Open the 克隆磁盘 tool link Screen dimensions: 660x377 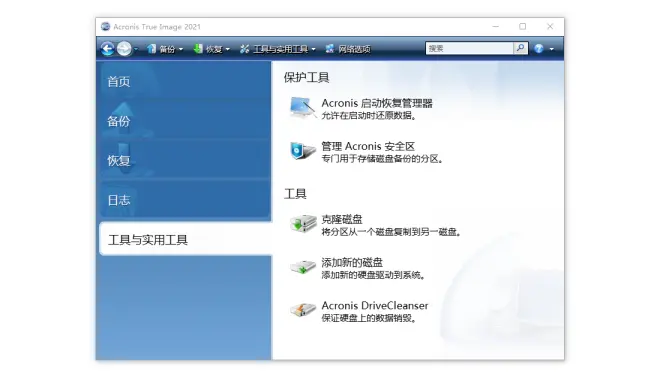[x=342, y=219]
